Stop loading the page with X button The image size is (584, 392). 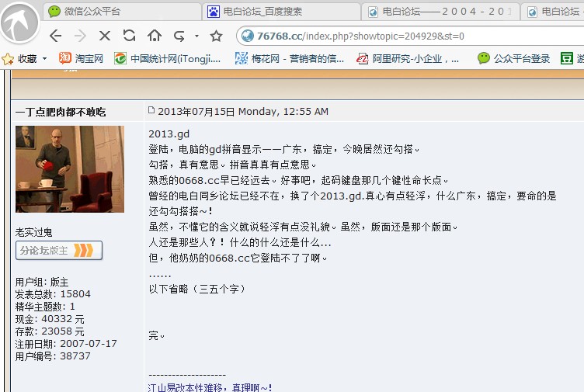tap(105, 36)
